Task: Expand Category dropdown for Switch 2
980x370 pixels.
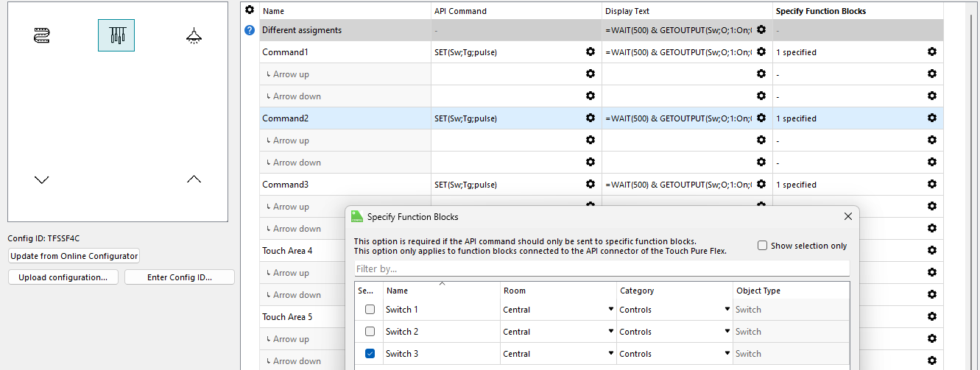Action: point(727,332)
